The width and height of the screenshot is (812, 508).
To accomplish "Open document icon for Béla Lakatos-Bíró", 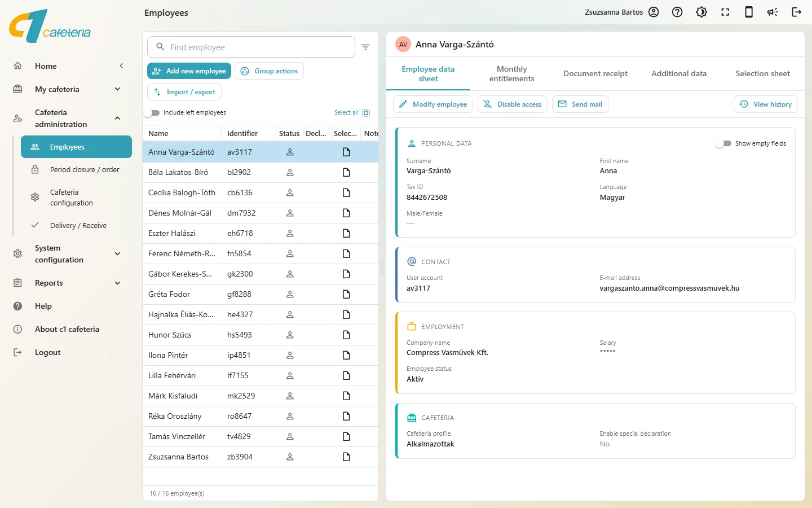I will click(346, 172).
